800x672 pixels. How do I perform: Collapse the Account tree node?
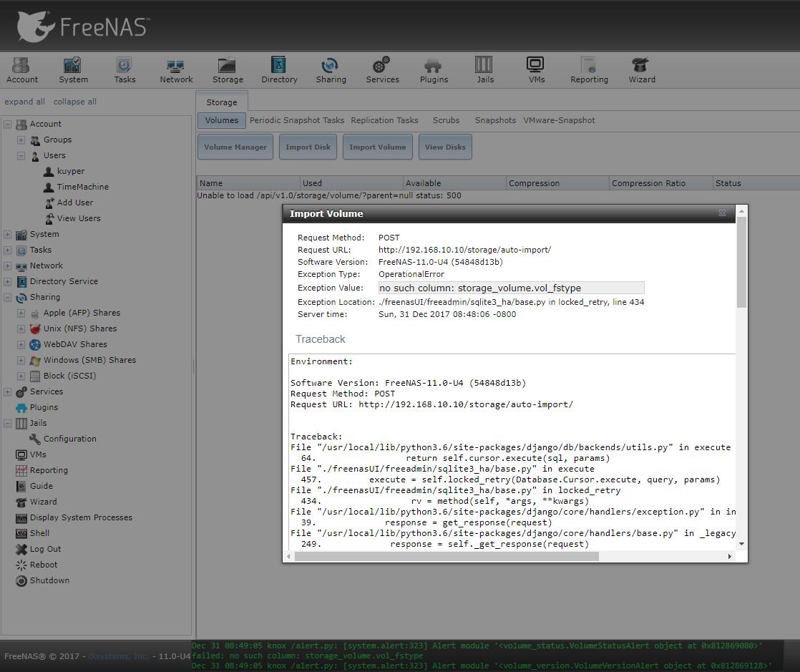(x=8, y=124)
